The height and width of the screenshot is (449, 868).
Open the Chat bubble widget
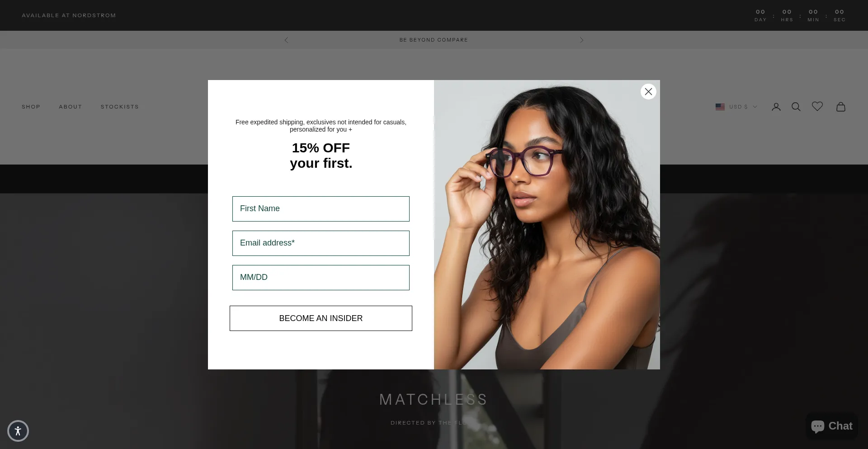click(832, 426)
